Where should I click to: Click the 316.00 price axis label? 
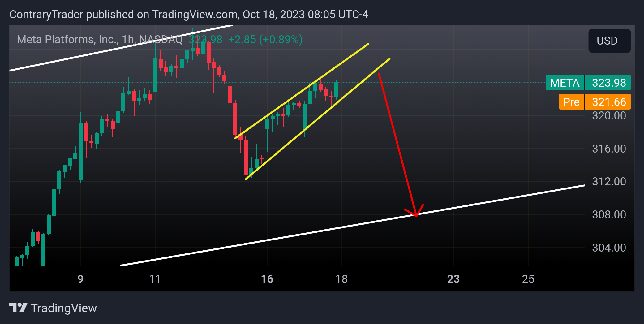[609, 149]
